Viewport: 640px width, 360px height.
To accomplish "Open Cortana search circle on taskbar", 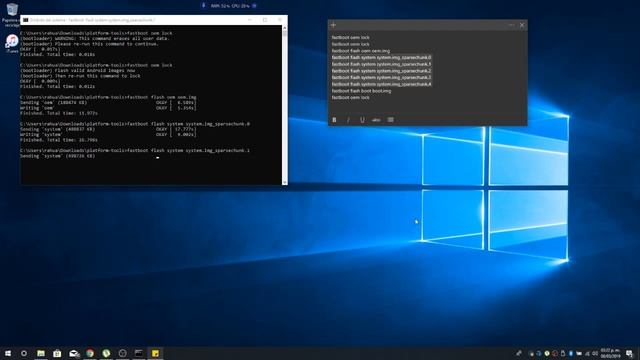I will [x=24, y=353].
